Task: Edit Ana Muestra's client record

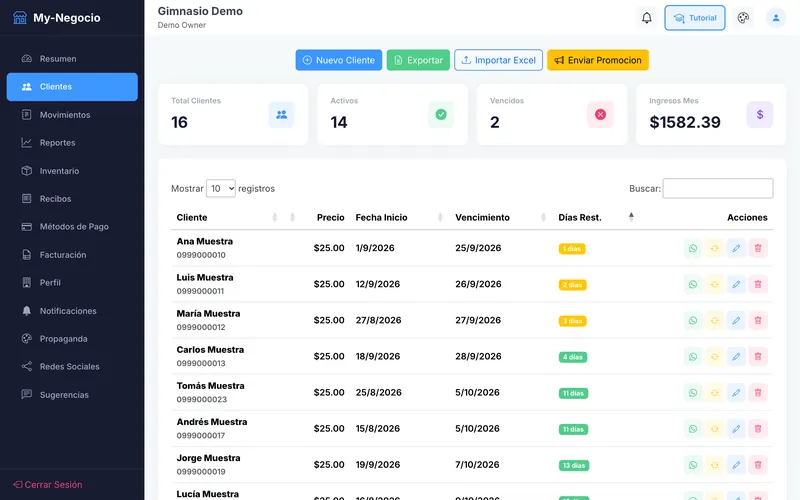Action: pos(736,248)
